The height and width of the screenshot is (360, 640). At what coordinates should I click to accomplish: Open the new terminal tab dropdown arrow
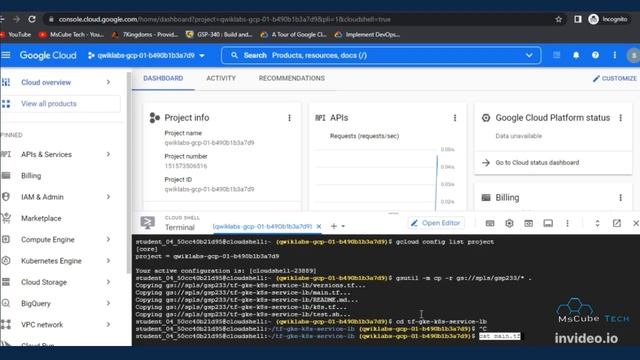coord(343,226)
